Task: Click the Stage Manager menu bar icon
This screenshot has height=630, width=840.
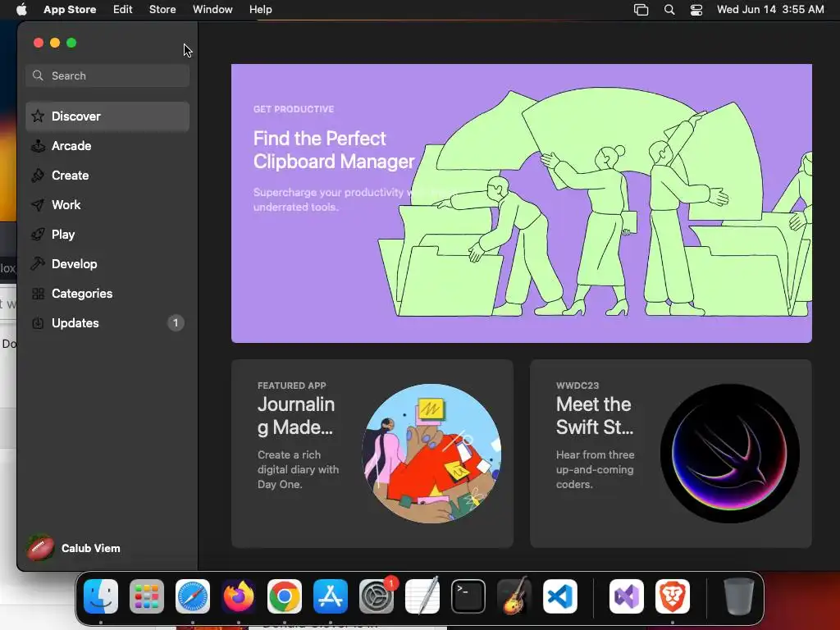Action: pyautogui.click(x=641, y=9)
